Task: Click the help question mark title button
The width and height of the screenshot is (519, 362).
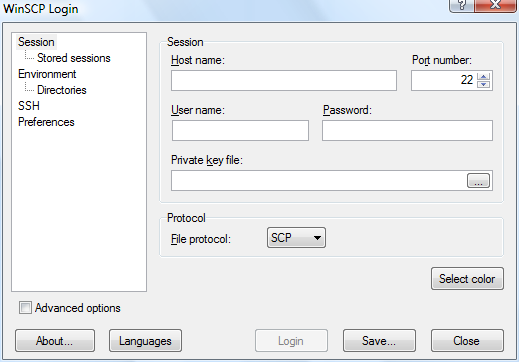Action: 462,5
